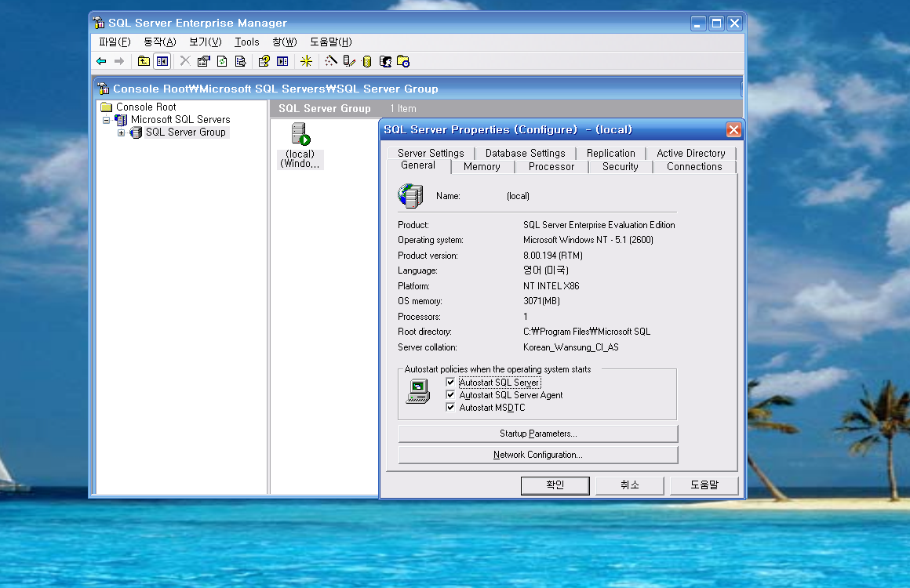Click Startup Parameters button
The height and width of the screenshot is (588, 910).
point(538,434)
